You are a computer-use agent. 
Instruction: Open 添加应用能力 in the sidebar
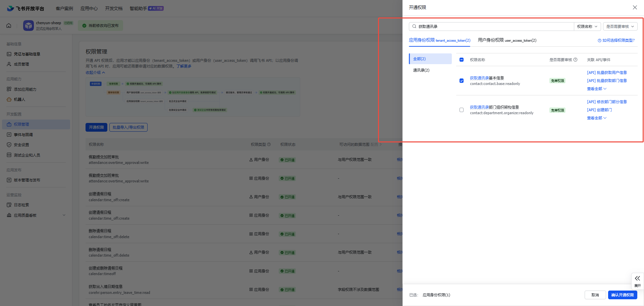25,89
